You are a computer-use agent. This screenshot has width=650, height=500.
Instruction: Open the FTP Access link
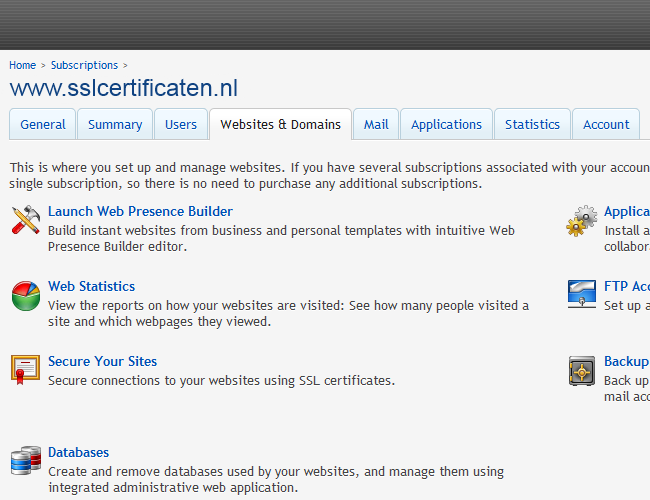click(x=627, y=286)
